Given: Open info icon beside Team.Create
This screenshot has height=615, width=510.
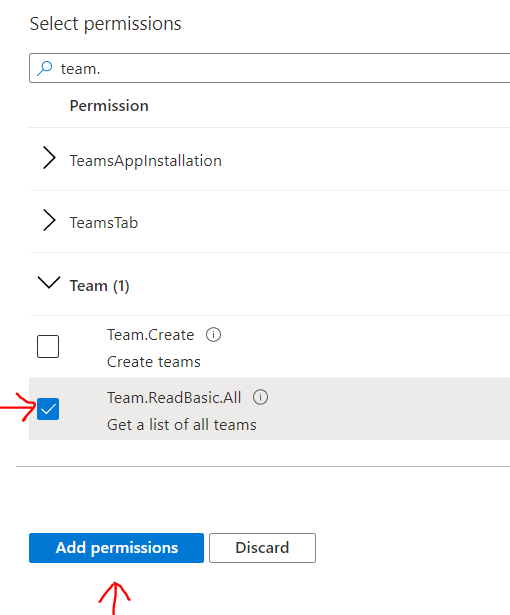Looking at the screenshot, I should pos(213,335).
